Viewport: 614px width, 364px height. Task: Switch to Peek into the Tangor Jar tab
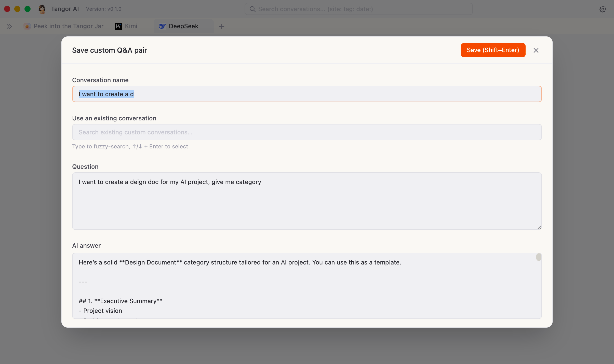[x=63, y=26]
